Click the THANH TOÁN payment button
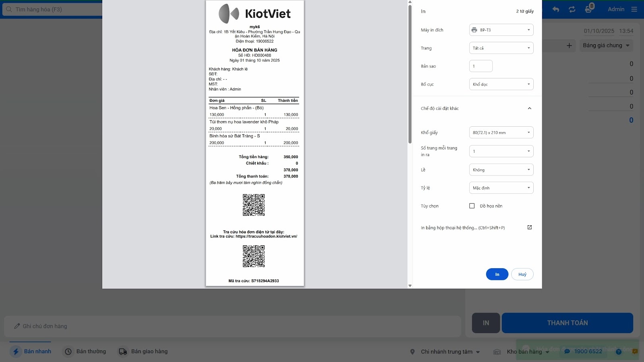Screen dimensions: 644x362 click(x=568, y=323)
